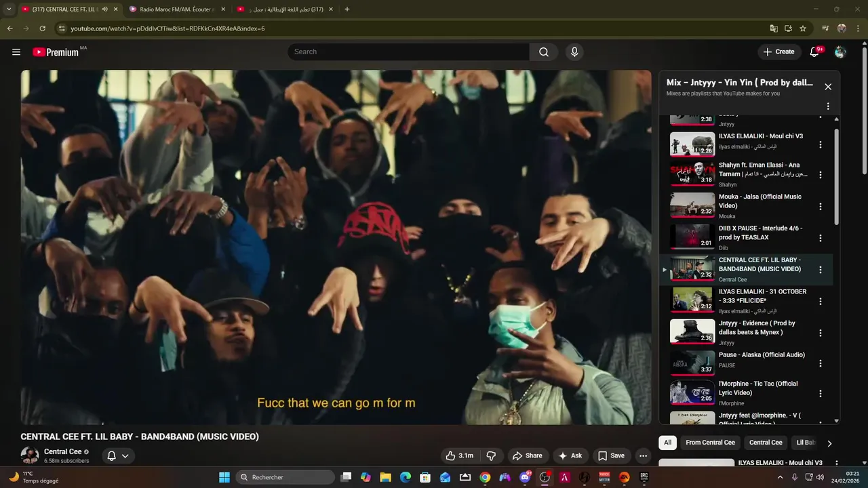This screenshot has width=868, height=488.
Task: Click the video player to pause
Action: point(336,247)
